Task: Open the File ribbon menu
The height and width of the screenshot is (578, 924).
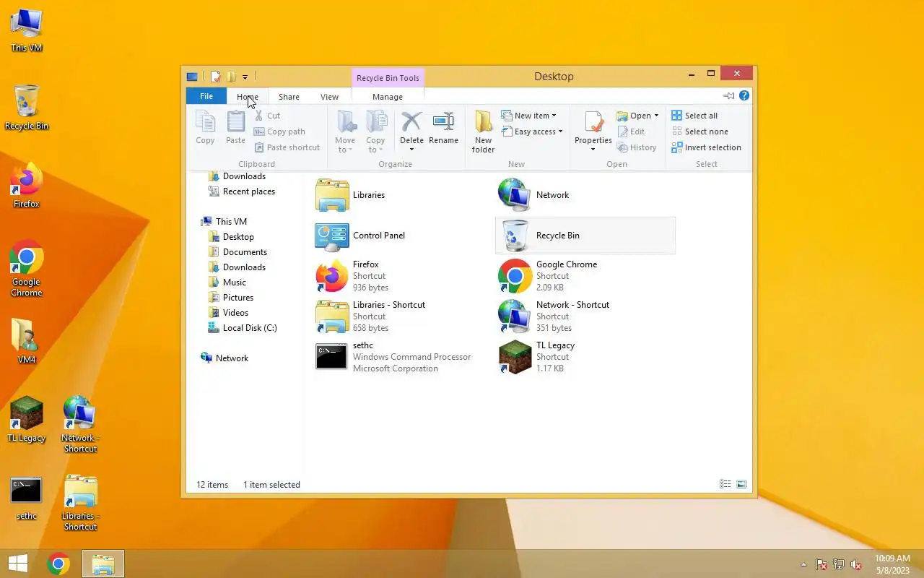Action: pyautogui.click(x=206, y=96)
